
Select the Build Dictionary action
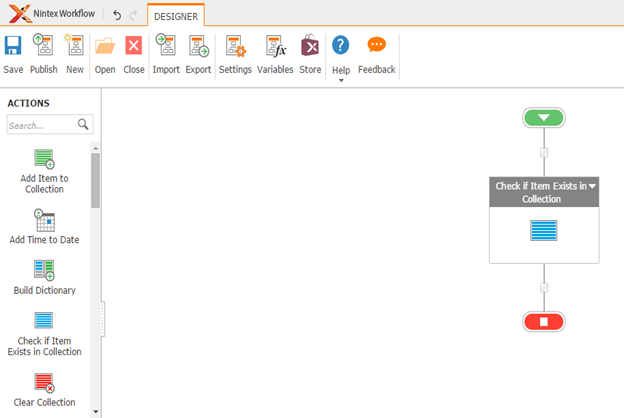[x=44, y=277]
